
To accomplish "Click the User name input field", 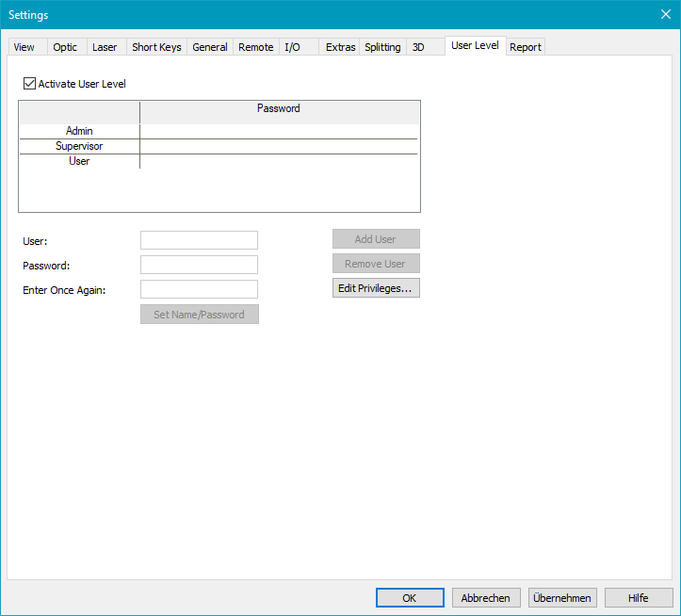I will 199,240.
